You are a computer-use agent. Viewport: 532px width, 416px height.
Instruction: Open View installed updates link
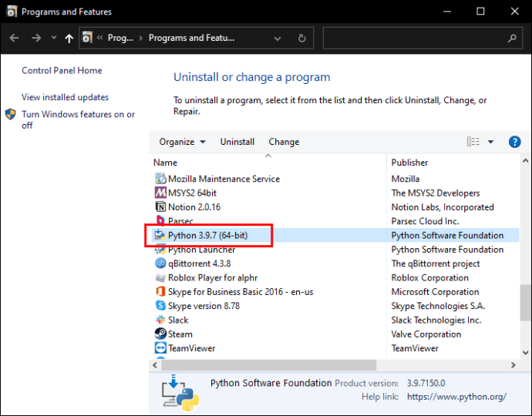pyautogui.click(x=65, y=97)
